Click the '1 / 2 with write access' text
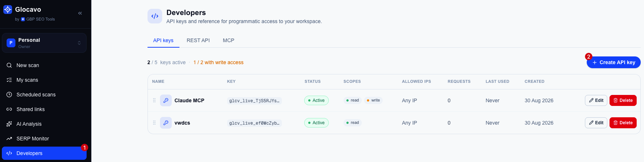 coord(218,62)
